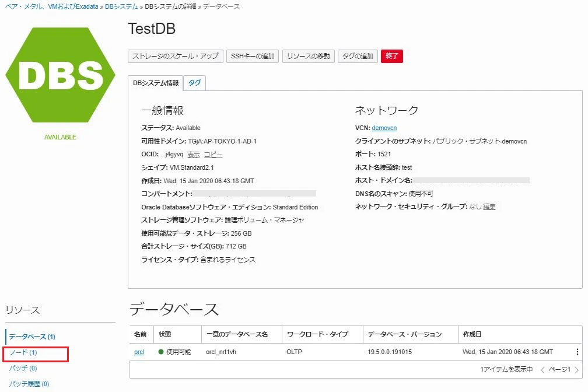This screenshot has width=588, height=392.
Task: Open the orcl row actions kebab menu
Action: (x=577, y=352)
